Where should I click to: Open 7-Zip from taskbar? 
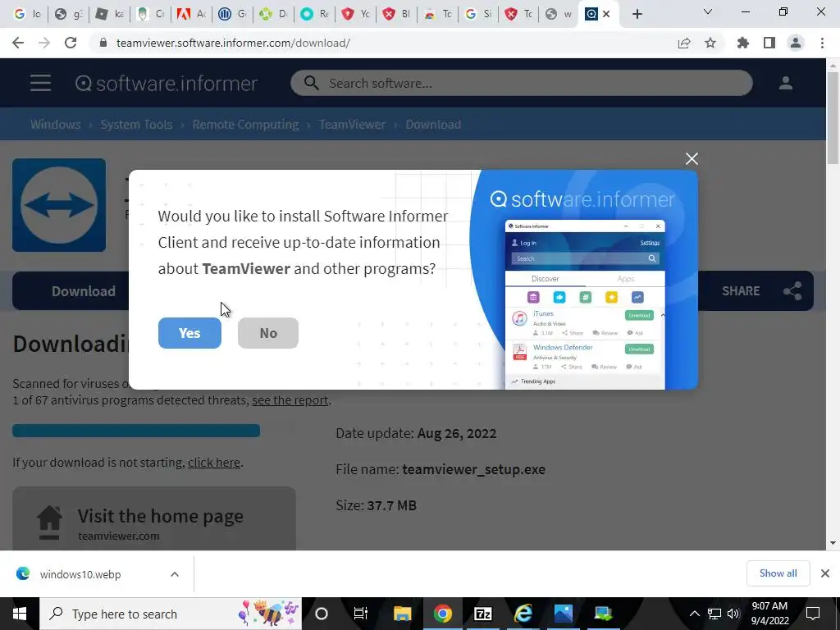coord(482,614)
